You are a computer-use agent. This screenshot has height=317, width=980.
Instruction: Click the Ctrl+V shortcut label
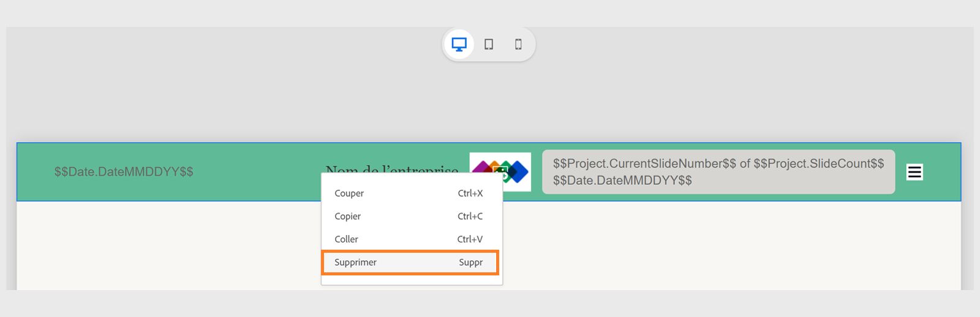point(470,239)
